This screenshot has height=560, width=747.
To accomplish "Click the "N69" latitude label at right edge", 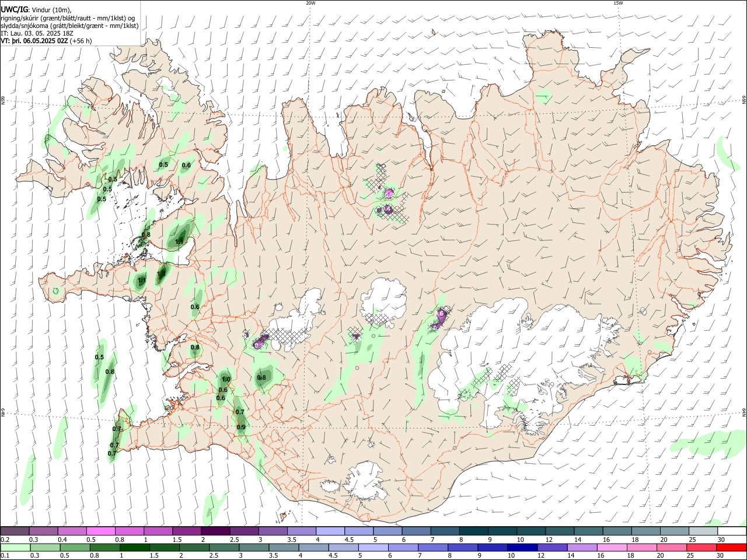I will [743, 99].
